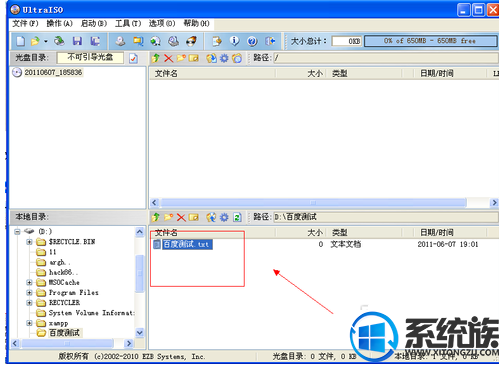Click the local path field D:\百度测试
Viewport: 499px width, 365px height.
(x=385, y=217)
